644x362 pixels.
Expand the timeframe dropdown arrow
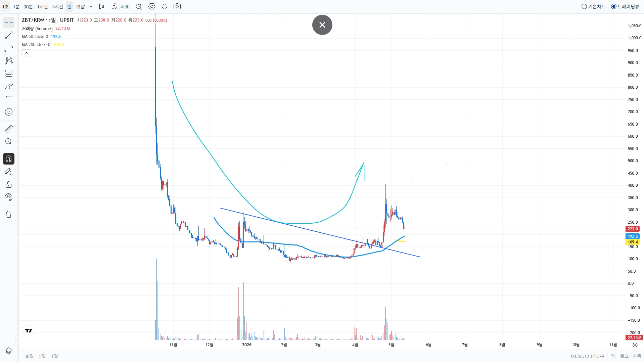pyautogui.click(x=91, y=6)
